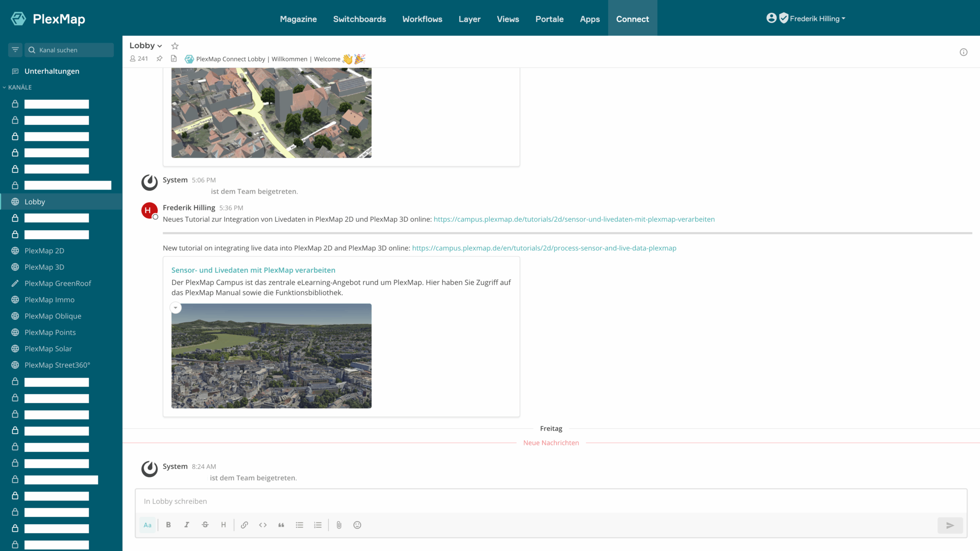Insert a bulleted list
980x551 pixels.
299,525
